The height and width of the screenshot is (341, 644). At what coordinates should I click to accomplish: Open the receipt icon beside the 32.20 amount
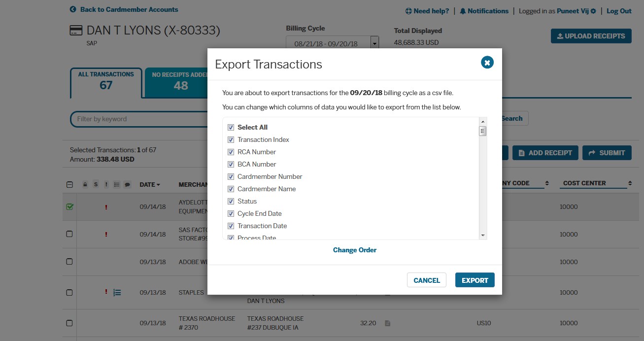tap(387, 323)
